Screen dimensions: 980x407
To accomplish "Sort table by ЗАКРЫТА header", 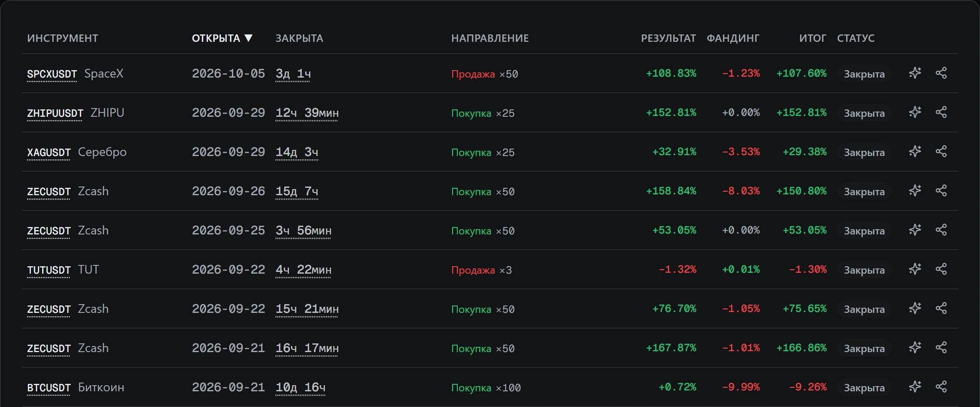I will [x=299, y=38].
